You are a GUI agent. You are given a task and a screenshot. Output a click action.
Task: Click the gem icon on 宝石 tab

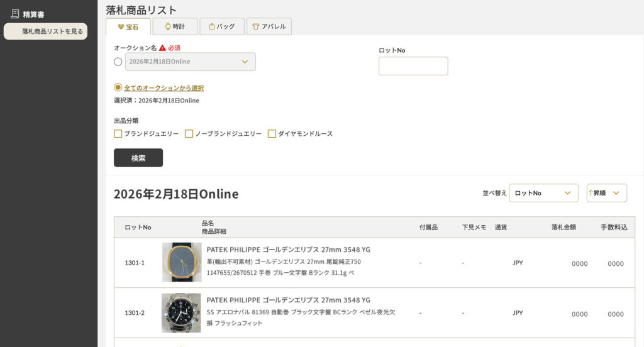click(x=121, y=27)
